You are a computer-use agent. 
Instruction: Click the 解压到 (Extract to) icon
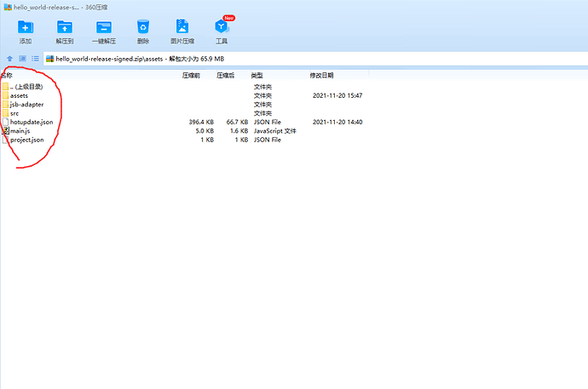[65, 27]
